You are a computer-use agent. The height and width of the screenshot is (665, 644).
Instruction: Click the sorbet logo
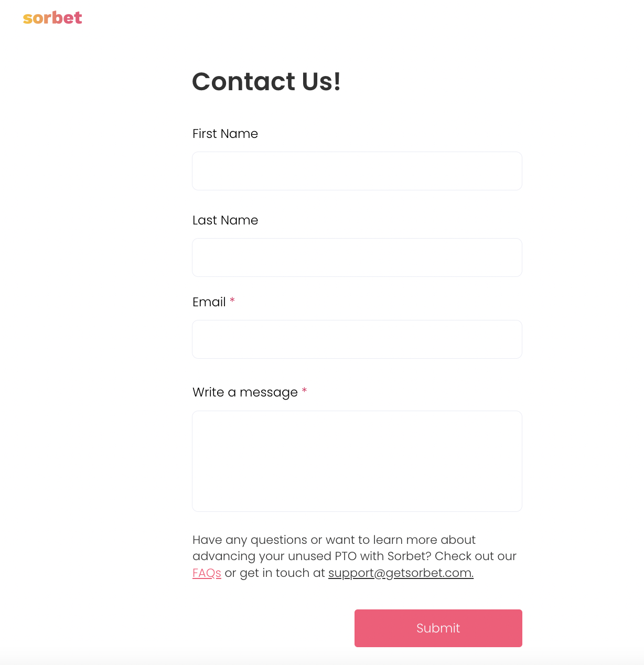point(52,18)
